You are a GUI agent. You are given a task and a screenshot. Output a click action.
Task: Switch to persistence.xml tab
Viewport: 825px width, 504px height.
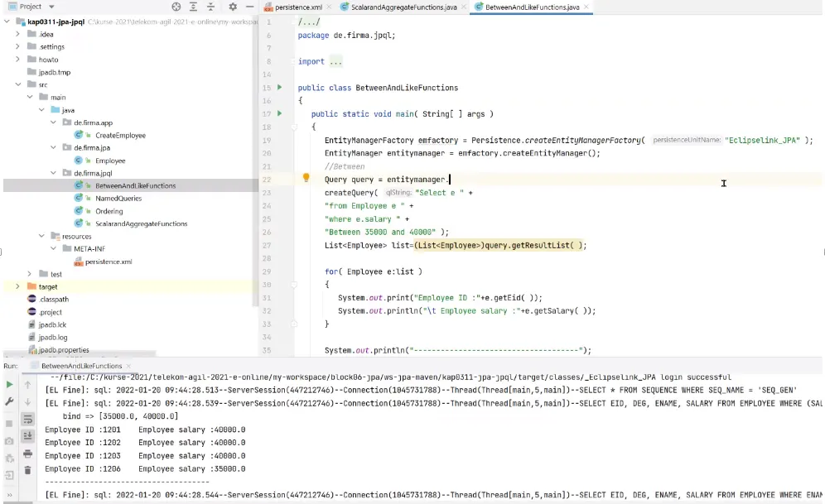(298, 7)
